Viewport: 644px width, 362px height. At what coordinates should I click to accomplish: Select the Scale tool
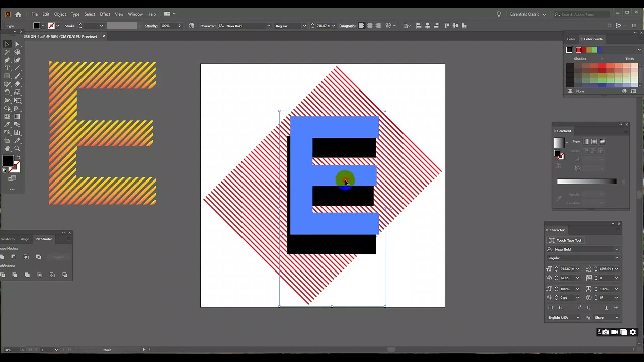click(17, 93)
